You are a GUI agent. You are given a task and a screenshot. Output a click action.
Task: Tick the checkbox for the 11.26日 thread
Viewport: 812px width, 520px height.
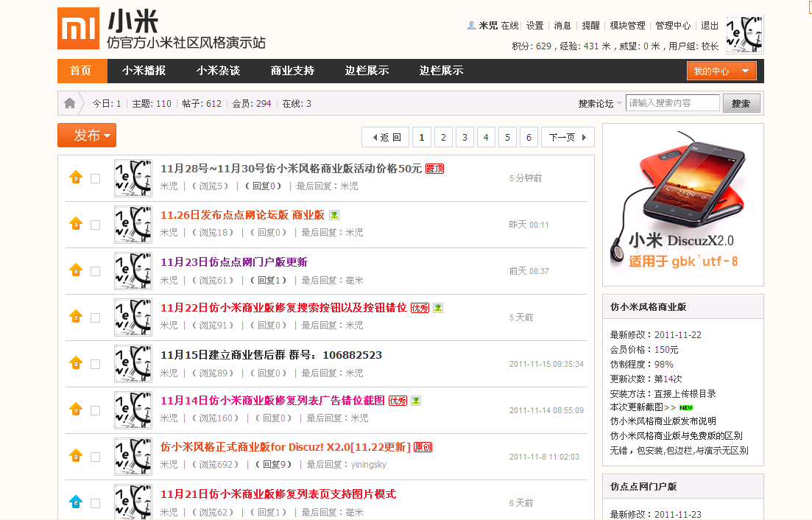pos(95,225)
